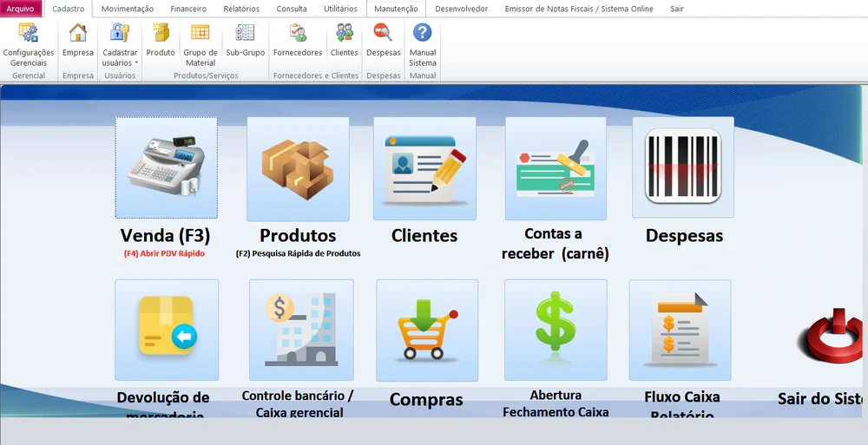
Task: Switch to the Utilitários tab
Action: pos(340,9)
